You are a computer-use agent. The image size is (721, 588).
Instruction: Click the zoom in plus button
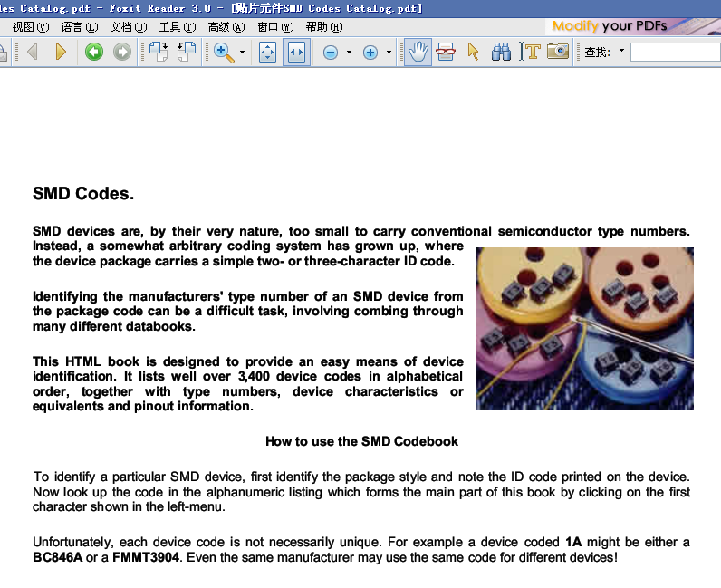[x=370, y=53]
